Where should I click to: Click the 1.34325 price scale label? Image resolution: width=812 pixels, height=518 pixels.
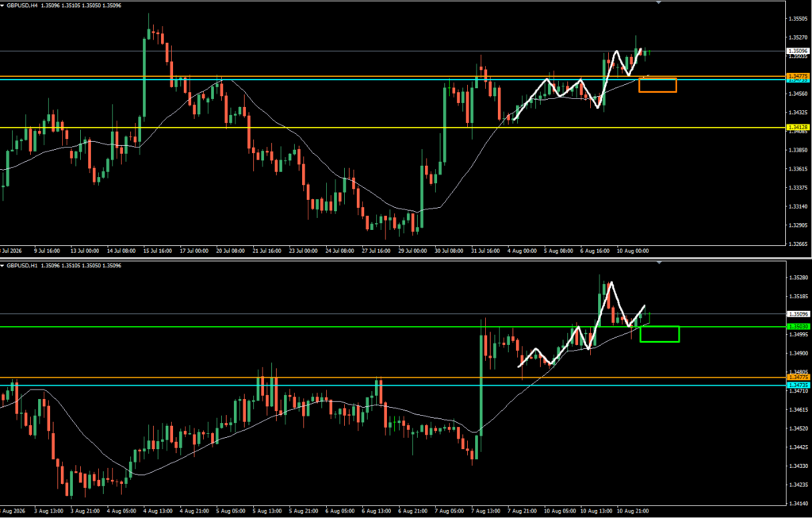(798, 113)
